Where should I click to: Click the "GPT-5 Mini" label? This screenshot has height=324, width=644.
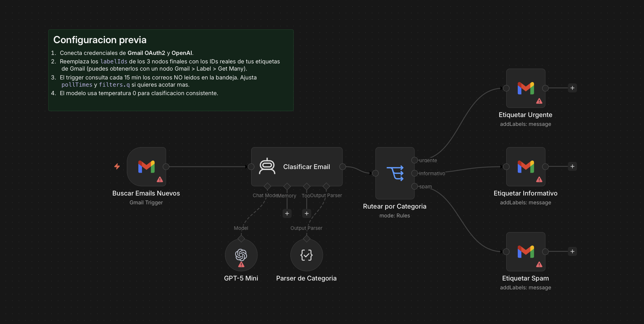tap(241, 278)
